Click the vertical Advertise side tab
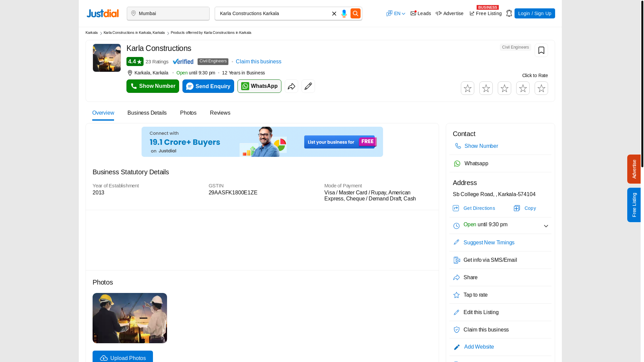Image resolution: width=644 pixels, height=362 pixels. point(634,169)
